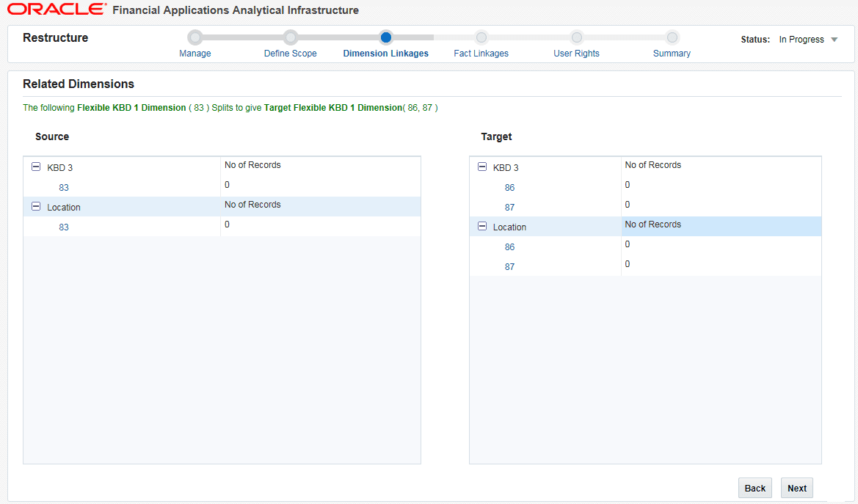Open User Rights step label

pyautogui.click(x=576, y=54)
